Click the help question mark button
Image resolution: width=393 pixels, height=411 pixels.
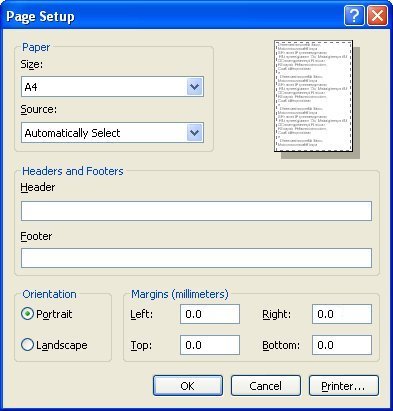(x=354, y=16)
